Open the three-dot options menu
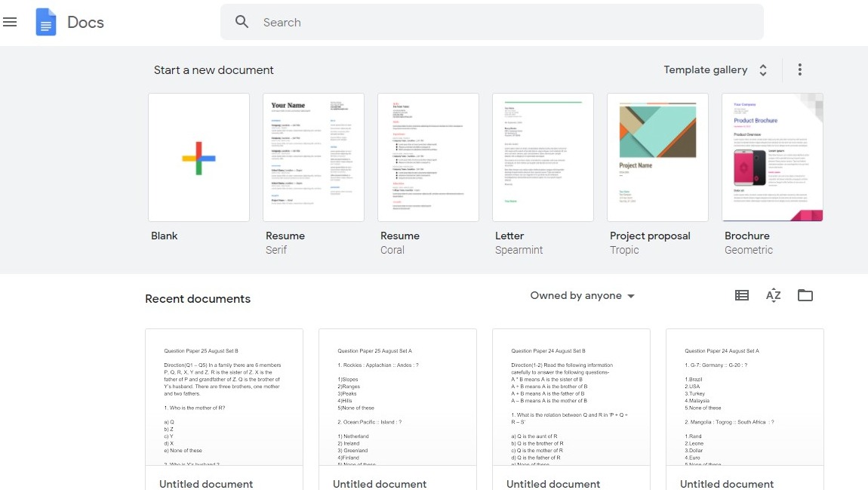 point(799,69)
